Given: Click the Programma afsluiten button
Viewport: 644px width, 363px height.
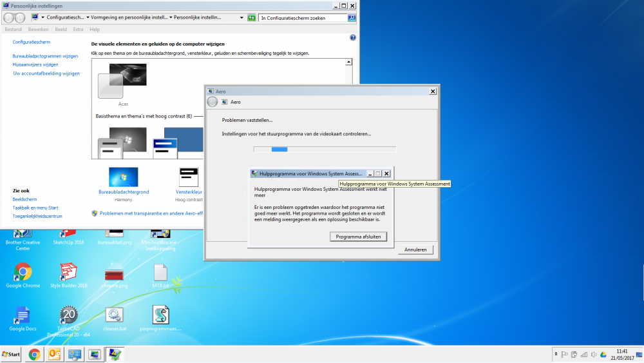Looking at the screenshot, I should [359, 237].
